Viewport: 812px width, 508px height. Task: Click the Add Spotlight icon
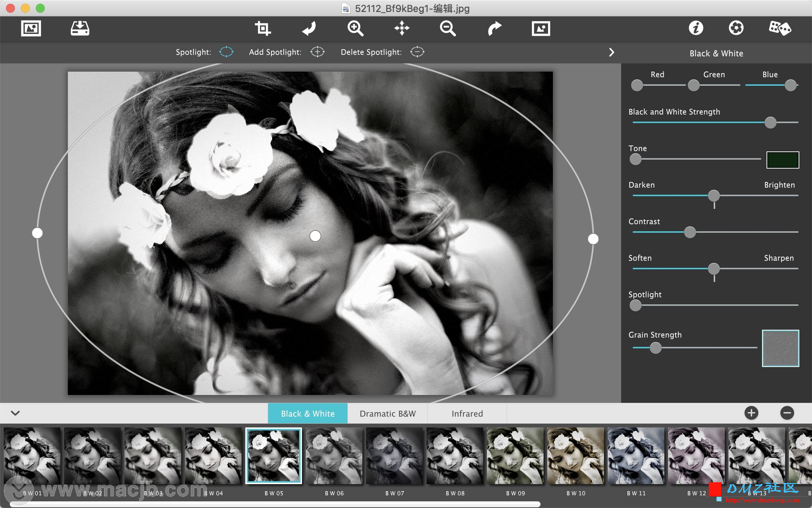317,52
